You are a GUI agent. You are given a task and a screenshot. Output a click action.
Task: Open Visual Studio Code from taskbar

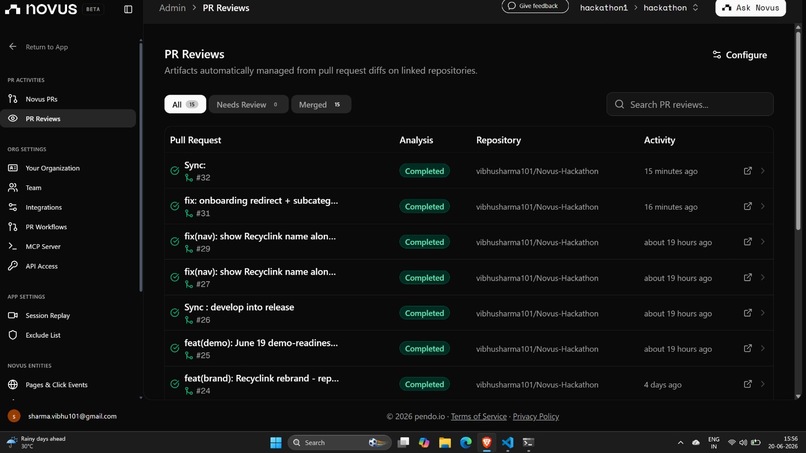click(507, 442)
